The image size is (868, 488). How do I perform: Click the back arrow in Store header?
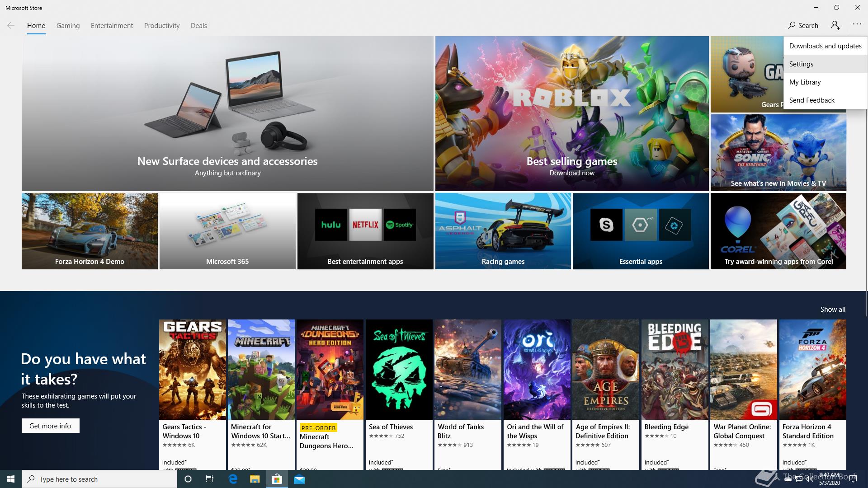[x=11, y=25]
